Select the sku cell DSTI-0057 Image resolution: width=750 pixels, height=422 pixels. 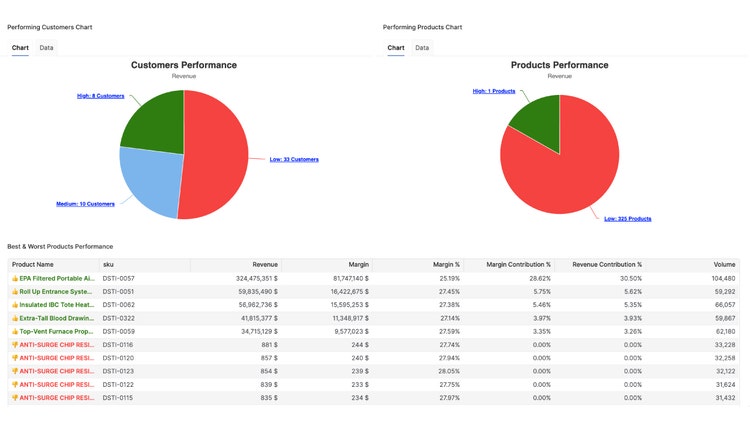(119, 278)
